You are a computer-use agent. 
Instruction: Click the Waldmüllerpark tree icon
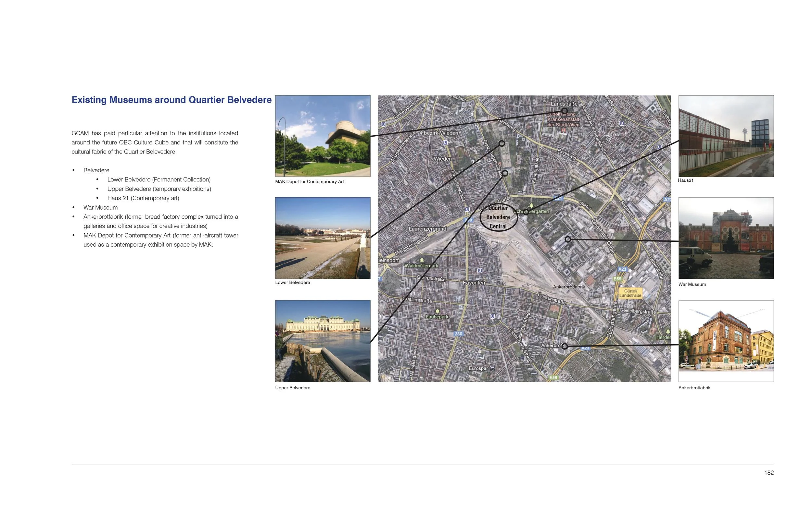click(x=422, y=260)
